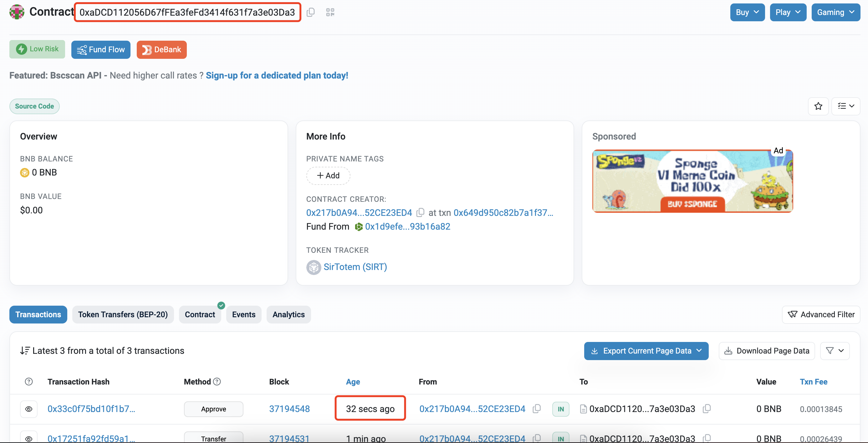Copy the contract address at the top
Screen dimensions: 868x443
click(310, 13)
